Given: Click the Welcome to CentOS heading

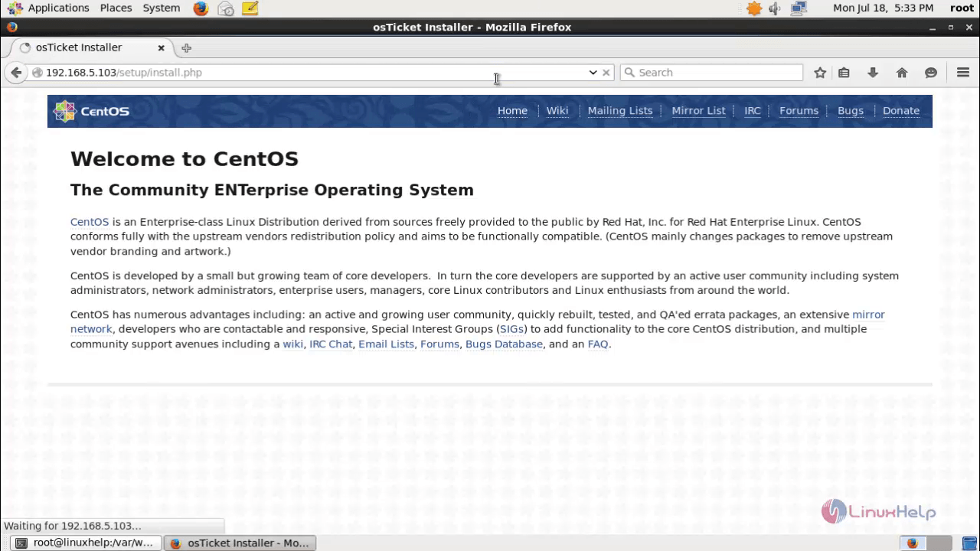Looking at the screenshot, I should click(x=185, y=159).
